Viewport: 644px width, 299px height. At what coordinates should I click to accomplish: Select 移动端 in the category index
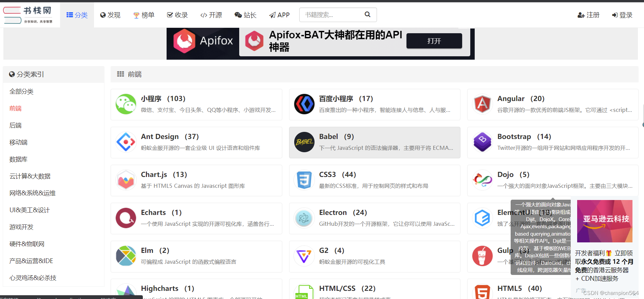[x=18, y=142]
